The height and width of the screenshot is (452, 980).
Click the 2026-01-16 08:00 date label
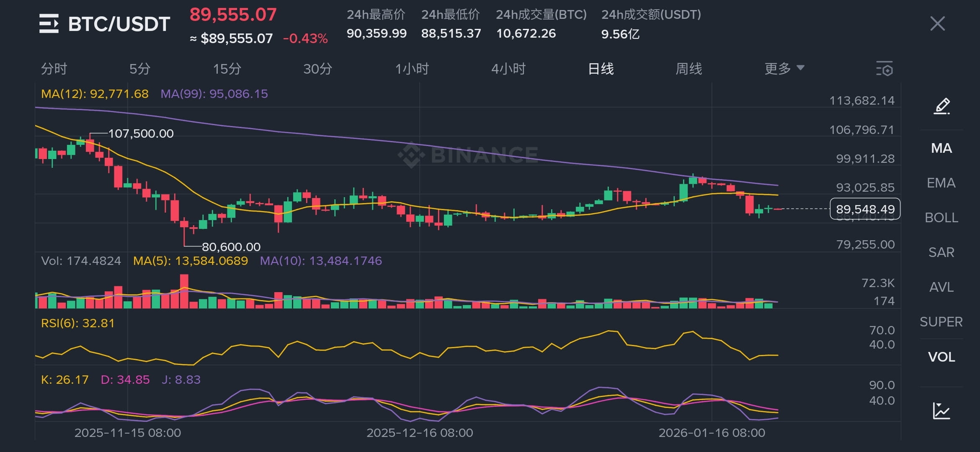coord(712,433)
